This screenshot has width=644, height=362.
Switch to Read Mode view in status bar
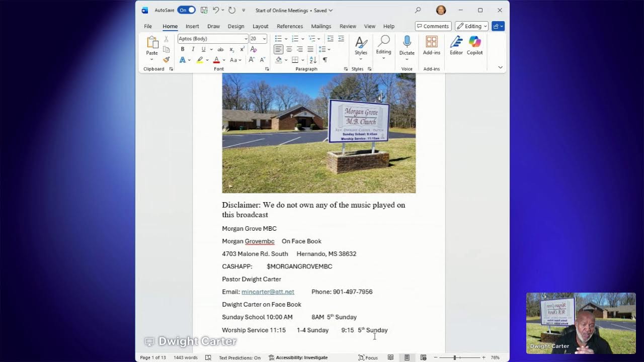[390, 357]
